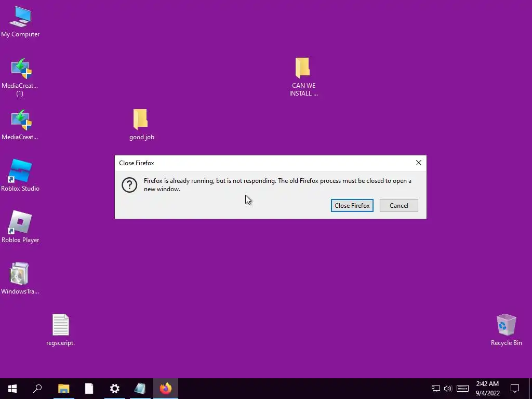Select the CAN WE INSTALL ... folder
The width and height of the screenshot is (532, 399).
(303, 77)
